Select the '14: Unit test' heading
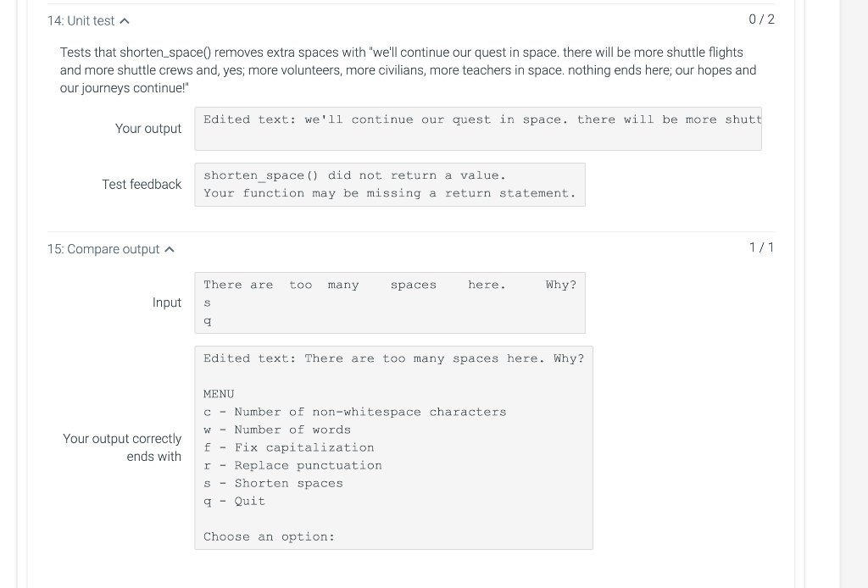 coord(81,20)
